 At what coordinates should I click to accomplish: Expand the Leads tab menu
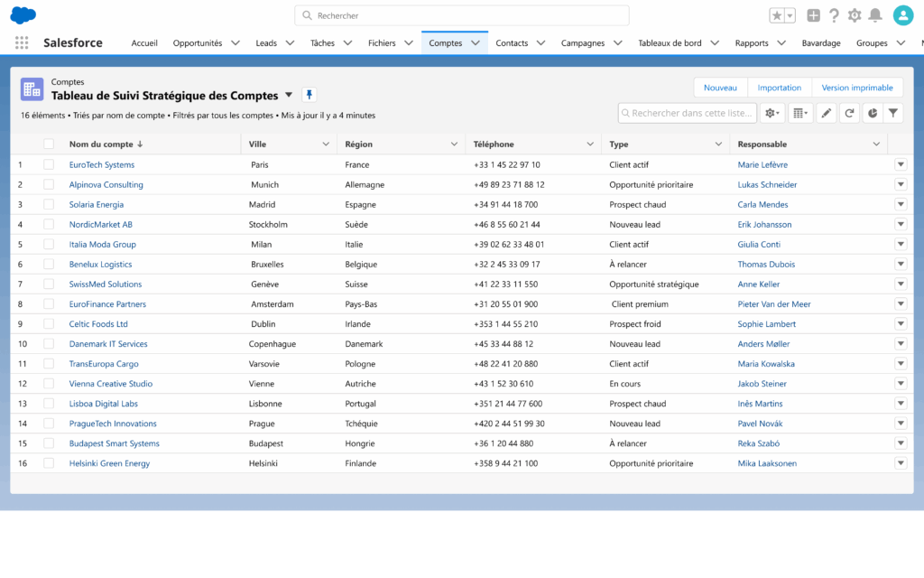290,43
